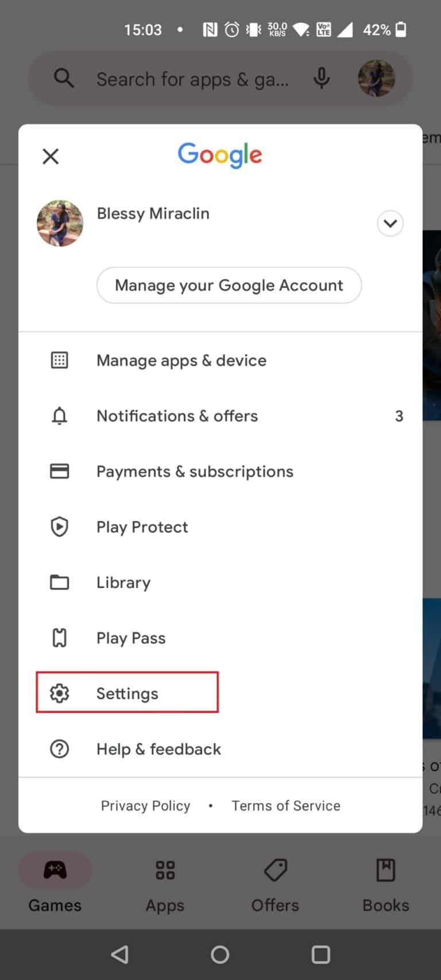
Task: Tap the search magnifier icon
Action: (64, 79)
